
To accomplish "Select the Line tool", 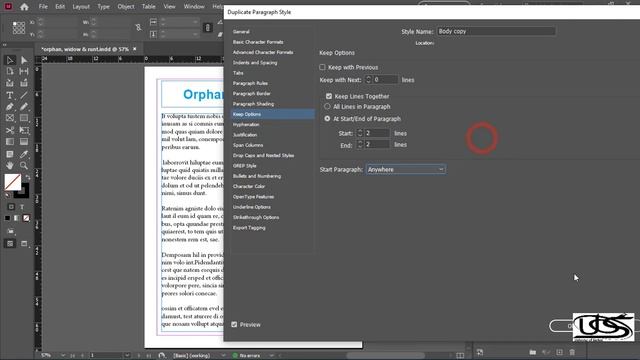I will tap(24, 96).
